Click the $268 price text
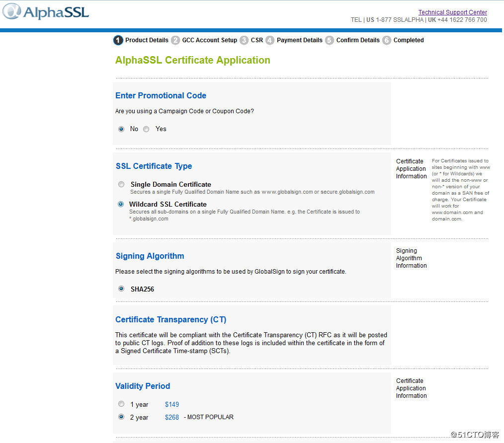Screen dimensions: 504x443 point(172,417)
